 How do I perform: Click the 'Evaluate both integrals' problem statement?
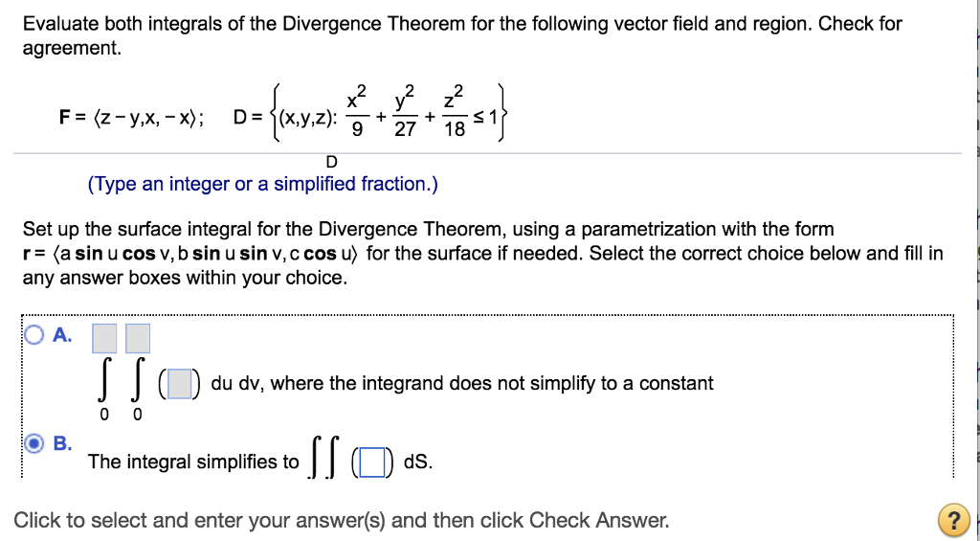[x=462, y=36]
